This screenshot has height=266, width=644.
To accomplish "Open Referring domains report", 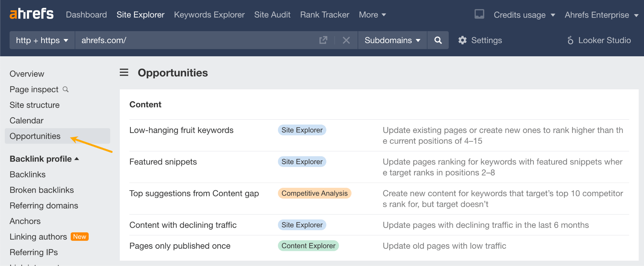I will pyautogui.click(x=44, y=206).
